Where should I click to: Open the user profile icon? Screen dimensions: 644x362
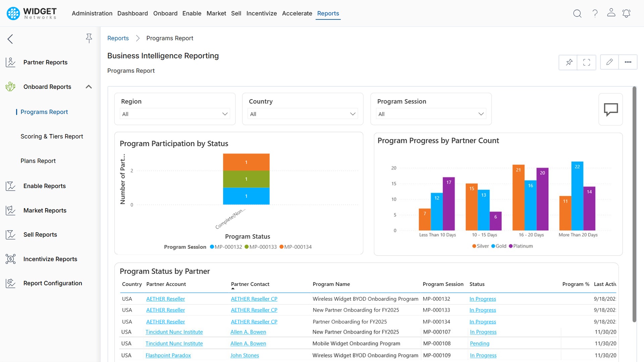point(611,13)
